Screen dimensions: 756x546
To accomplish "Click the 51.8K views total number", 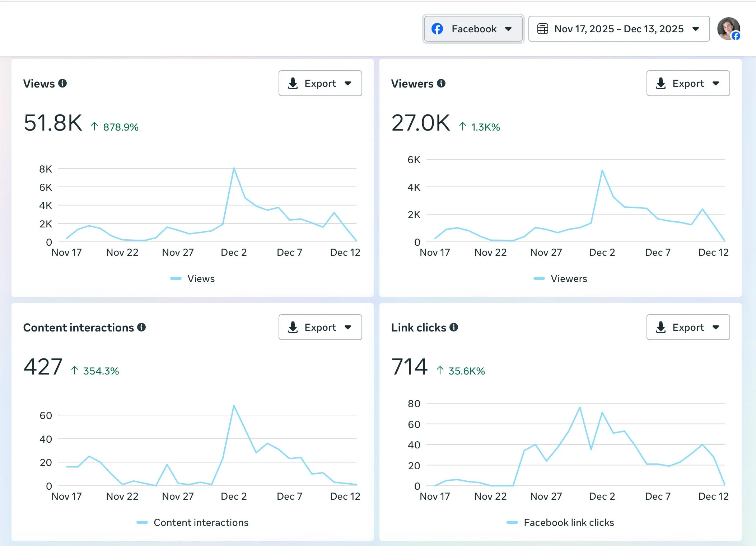I will pos(53,123).
